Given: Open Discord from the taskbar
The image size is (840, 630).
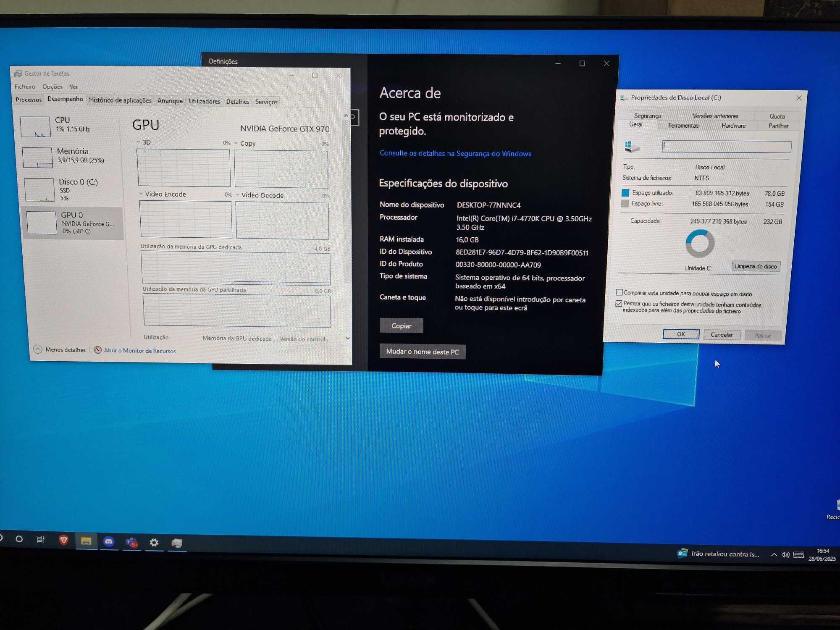Looking at the screenshot, I should pos(109,542).
